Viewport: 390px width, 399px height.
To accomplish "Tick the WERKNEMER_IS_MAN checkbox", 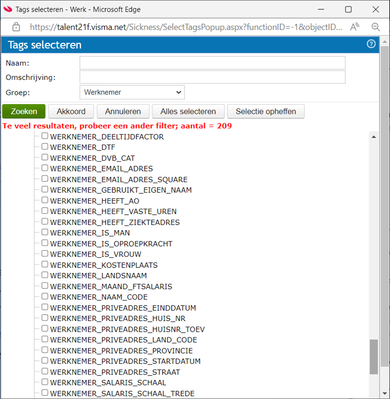I will (45, 232).
